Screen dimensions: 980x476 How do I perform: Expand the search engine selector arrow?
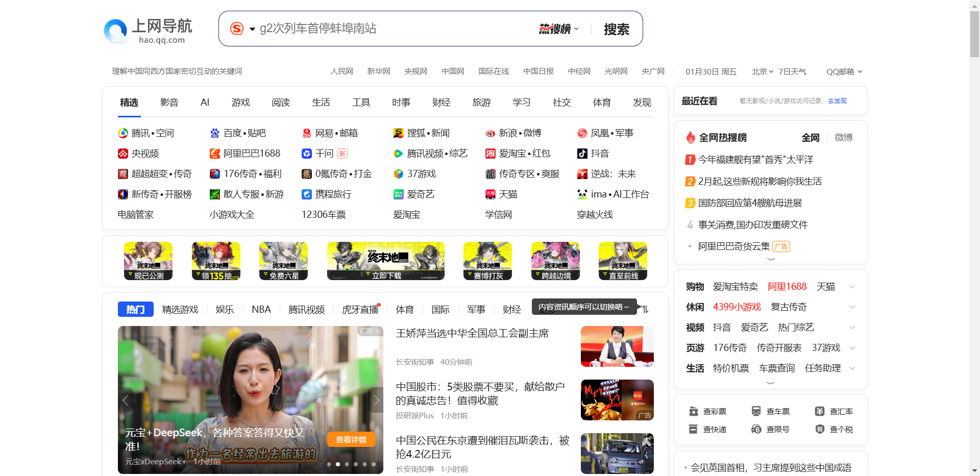coord(251,29)
